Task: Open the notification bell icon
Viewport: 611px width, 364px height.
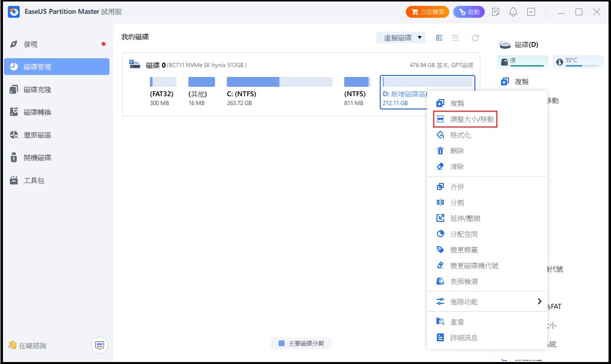Action: [x=513, y=12]
